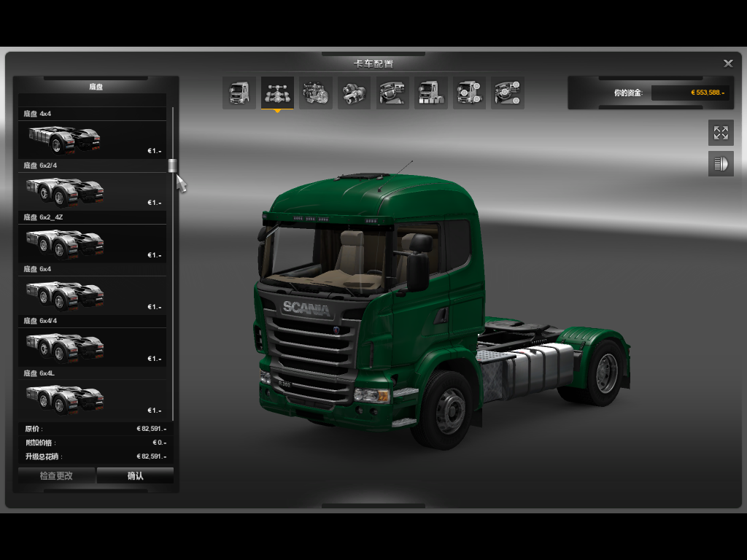Close the truck configuration window
This screenshot has height=560, width=747.
click(728, 63)
